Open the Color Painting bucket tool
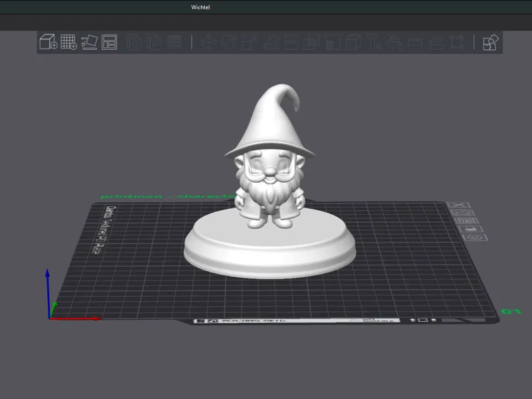The height and width of the screenshot is (399, 532). [395, 43]
